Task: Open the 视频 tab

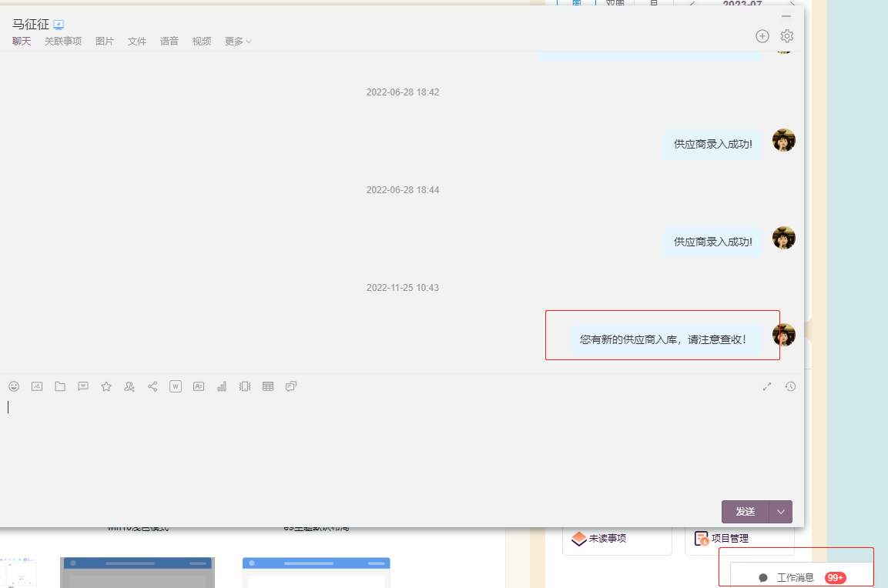Action: coord(202,42)
